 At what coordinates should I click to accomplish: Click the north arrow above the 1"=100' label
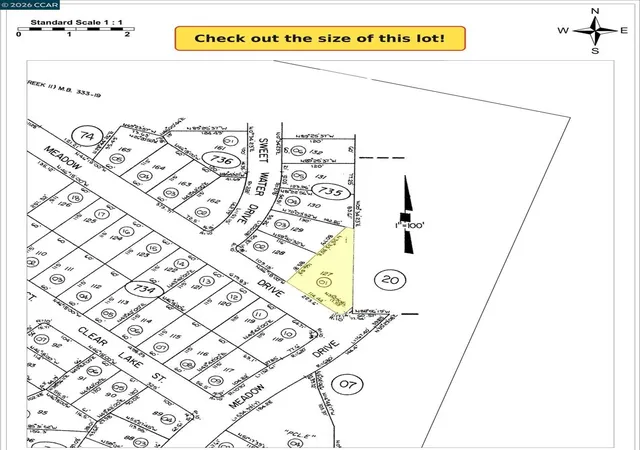pyautogui.click(x=408, y=194)
